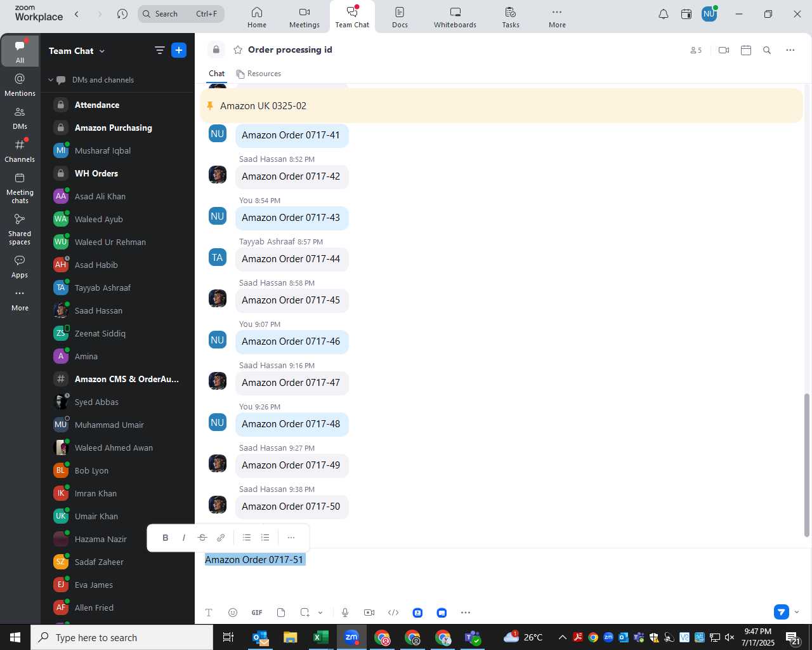Collapse DMs and channels section
This screenshot has width=812, height=650.
pos(51,80)
